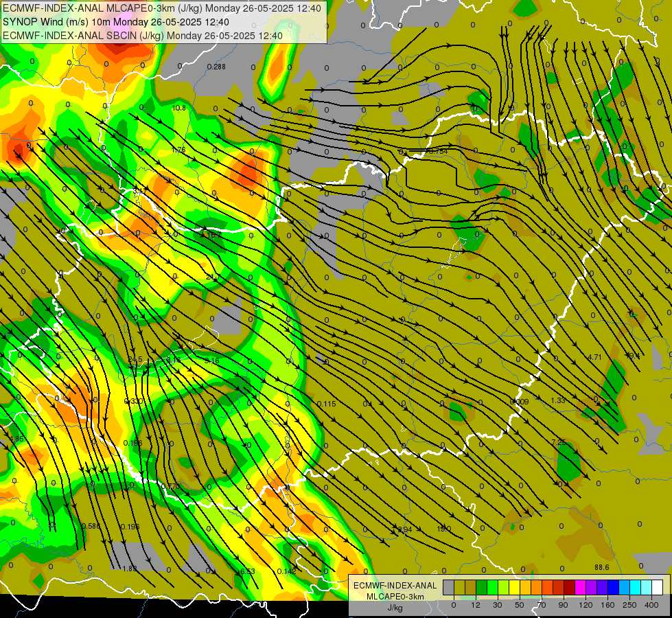Pick the dark green swatch after the 12 tick

pyautogui.click(x=482, y=587)
